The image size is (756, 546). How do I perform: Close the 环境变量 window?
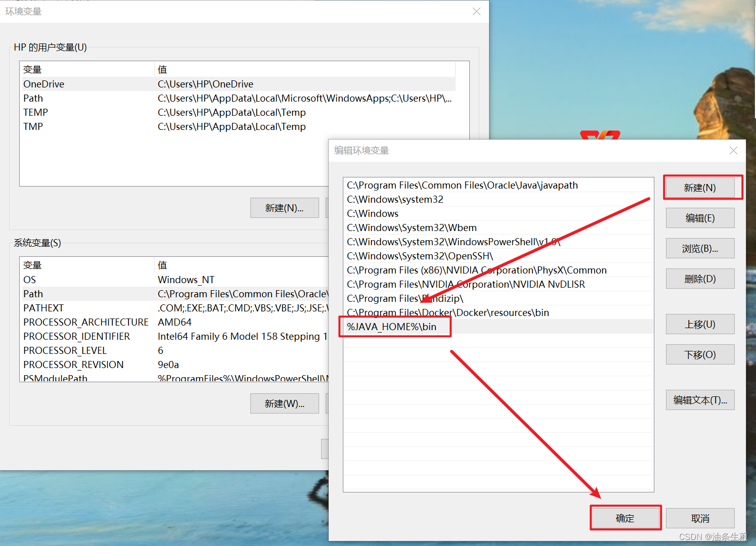[476, 11]
